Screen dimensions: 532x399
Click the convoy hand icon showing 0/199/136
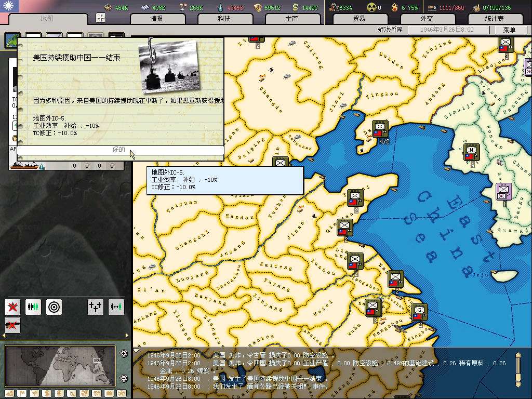[x=476, y=7]
